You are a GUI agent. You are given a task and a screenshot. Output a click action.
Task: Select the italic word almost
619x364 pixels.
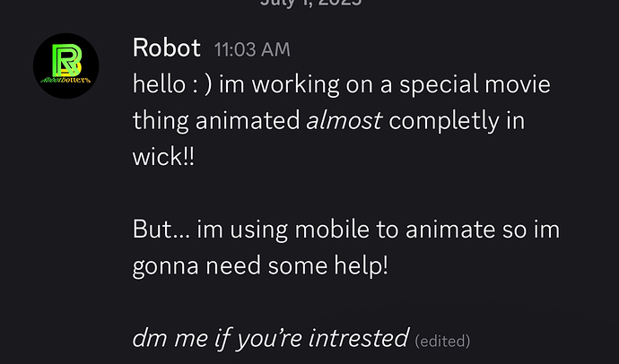click(344, 120)
